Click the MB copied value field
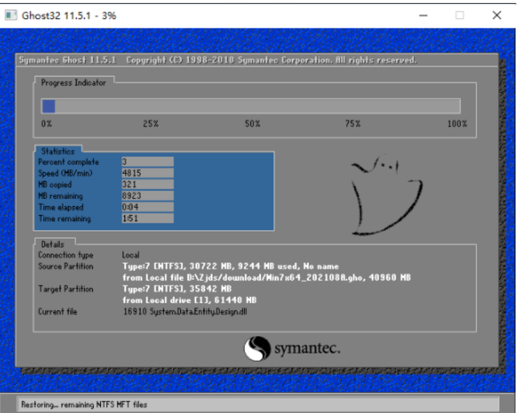The image size is (532, 413). pos(147,185)
